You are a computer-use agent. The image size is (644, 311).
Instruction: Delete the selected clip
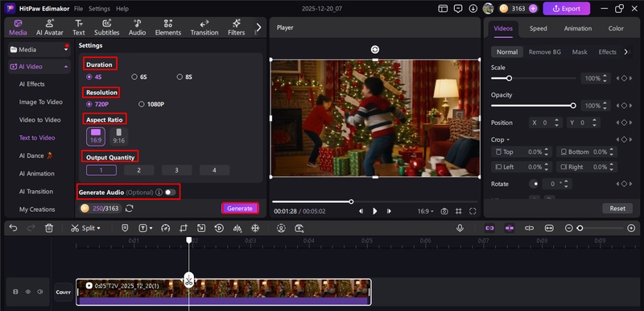coord(49,228)
